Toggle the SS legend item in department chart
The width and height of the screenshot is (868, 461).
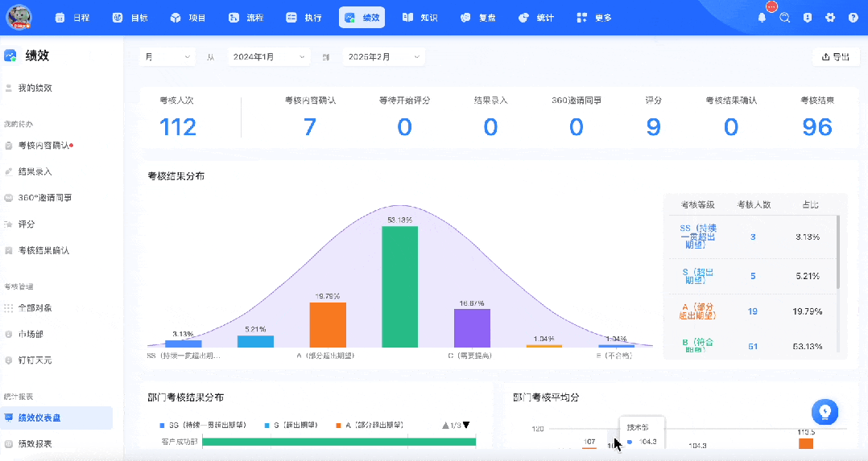point(203,425)
